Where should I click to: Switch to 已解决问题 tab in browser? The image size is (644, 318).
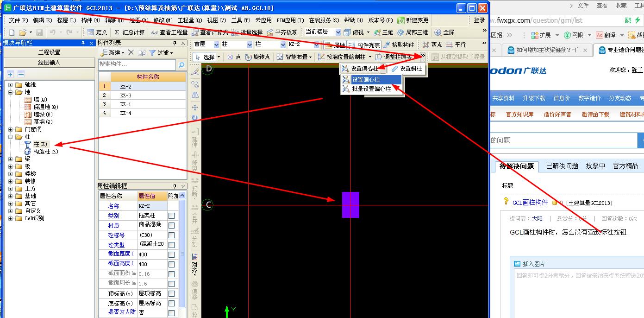[562, 166]
